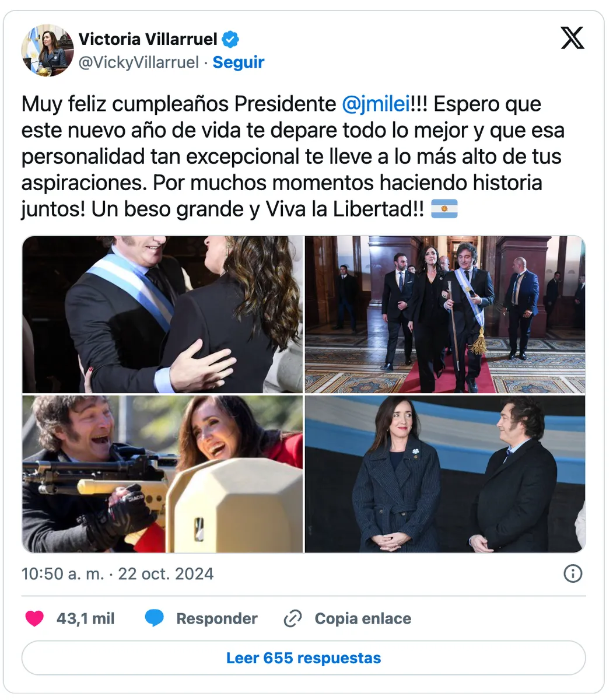This screenshot has width=613, height=700.
Task: Open the laughing photo with the rifle
Action: [x=163, y=474]
